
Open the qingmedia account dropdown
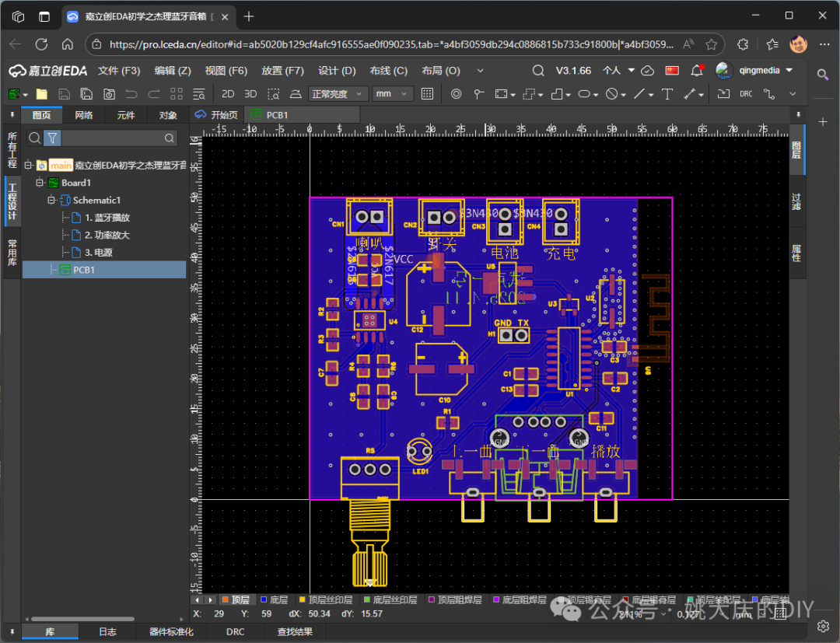click(765, 71)
